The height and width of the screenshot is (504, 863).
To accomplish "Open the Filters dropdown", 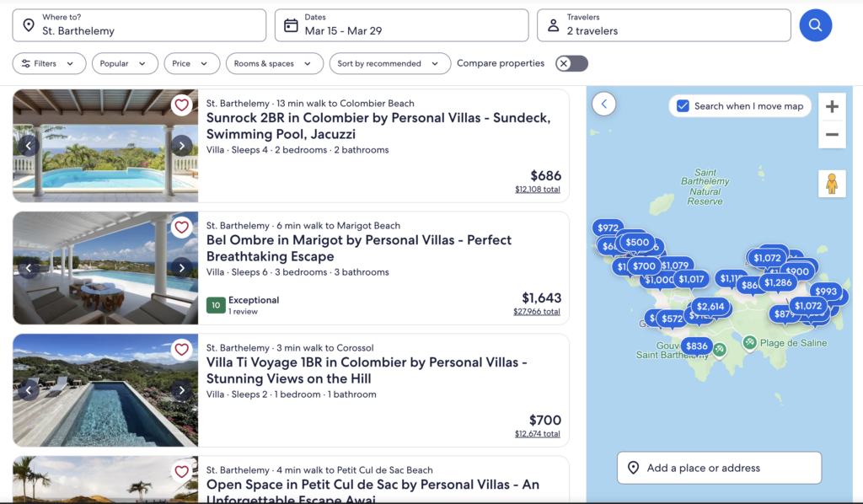I will (49, 64).
